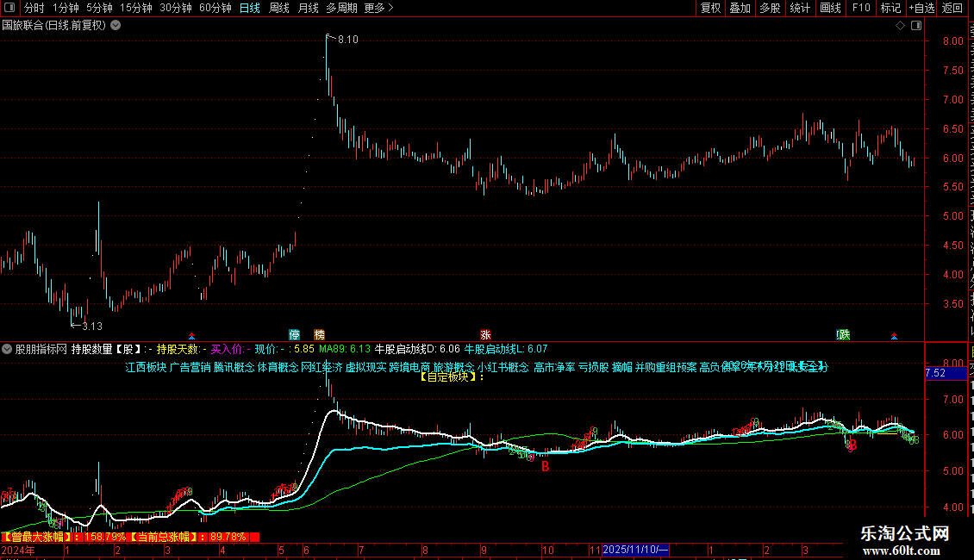Switch to 月线 monthly chart
The width and height of the screenshot is (974, 560).
tap(308, 8)
